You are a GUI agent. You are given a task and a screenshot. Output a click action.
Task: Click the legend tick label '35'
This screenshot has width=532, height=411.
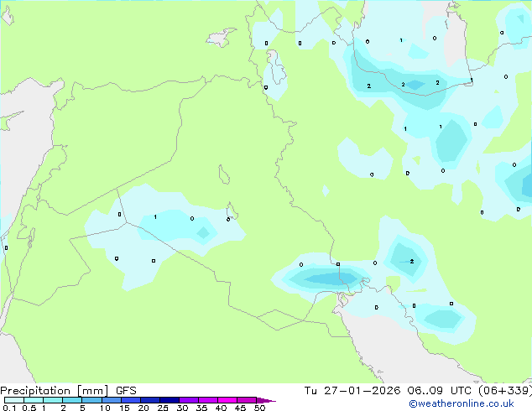pos(201,408)
